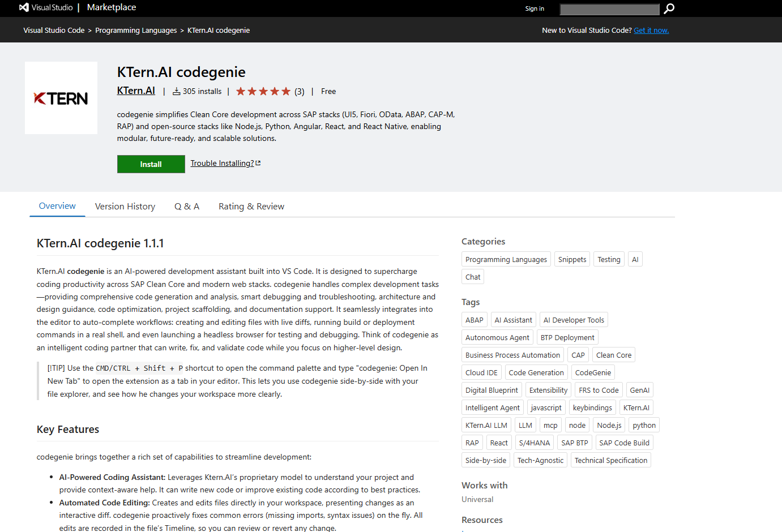This screenshot has height=532, width=782.
Task: Click the five-star rating icons
Action: [x=263, y=92]
